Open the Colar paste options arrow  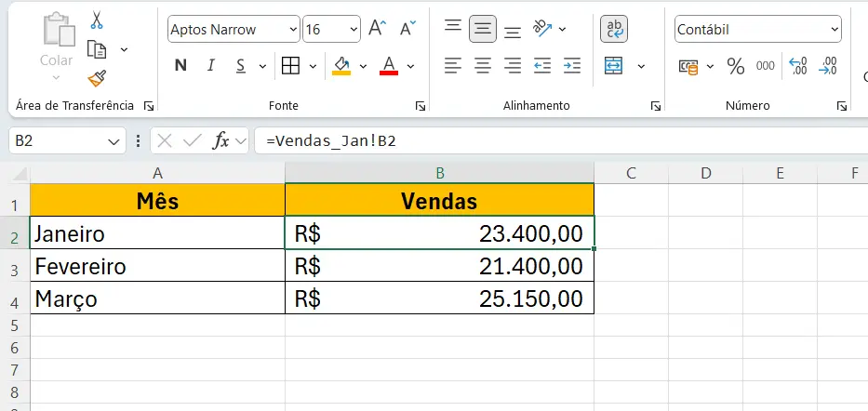click(x=57, y=78)
